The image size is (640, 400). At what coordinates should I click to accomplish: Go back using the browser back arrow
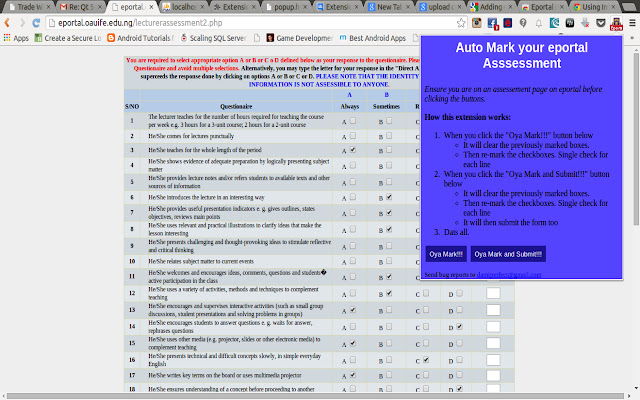click(7, 23)
